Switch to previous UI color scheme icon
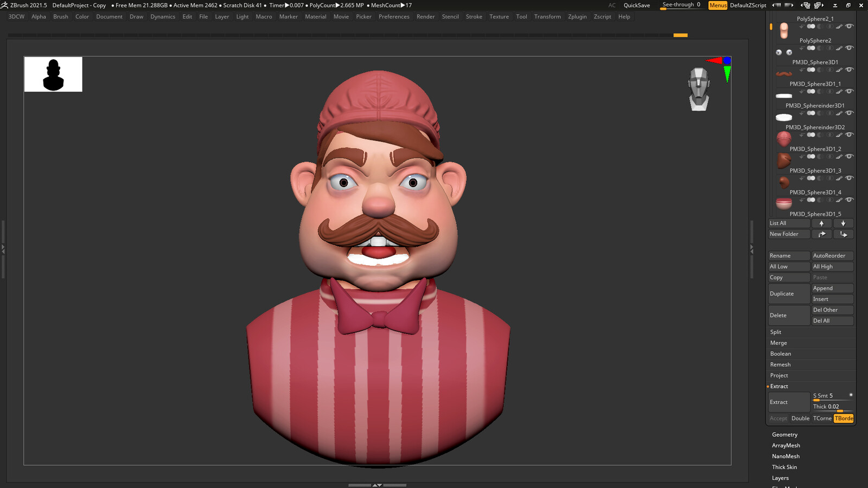868x488 pixels. click(x=805, y=5)
